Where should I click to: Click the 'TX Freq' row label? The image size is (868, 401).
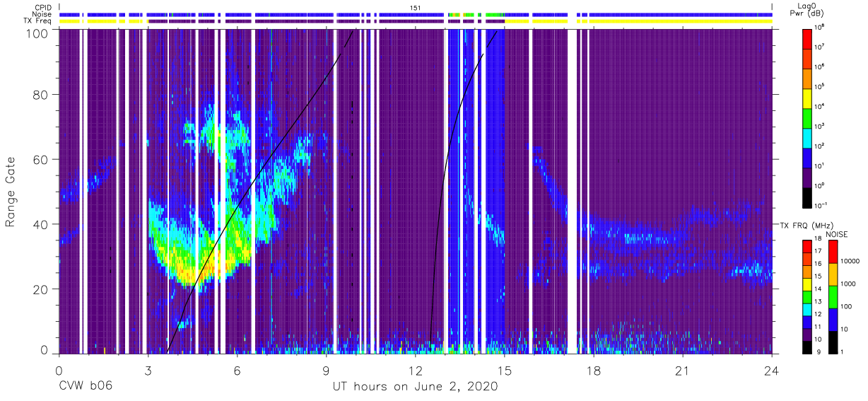pos(39,21)
